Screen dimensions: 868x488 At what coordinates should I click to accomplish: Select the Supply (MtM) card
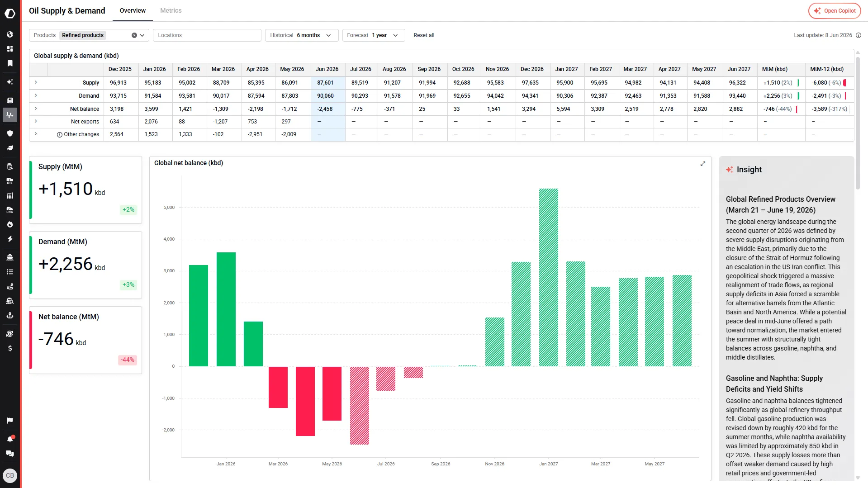85,190
